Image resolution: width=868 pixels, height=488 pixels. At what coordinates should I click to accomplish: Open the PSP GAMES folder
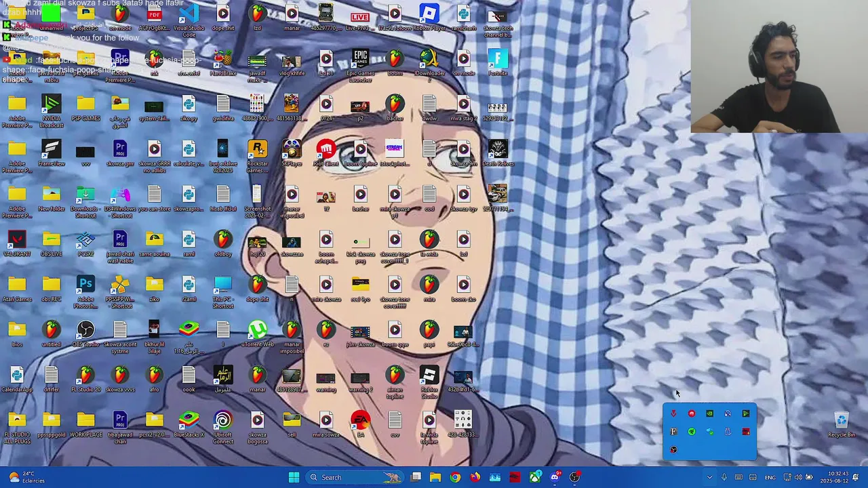pos(85,108)
